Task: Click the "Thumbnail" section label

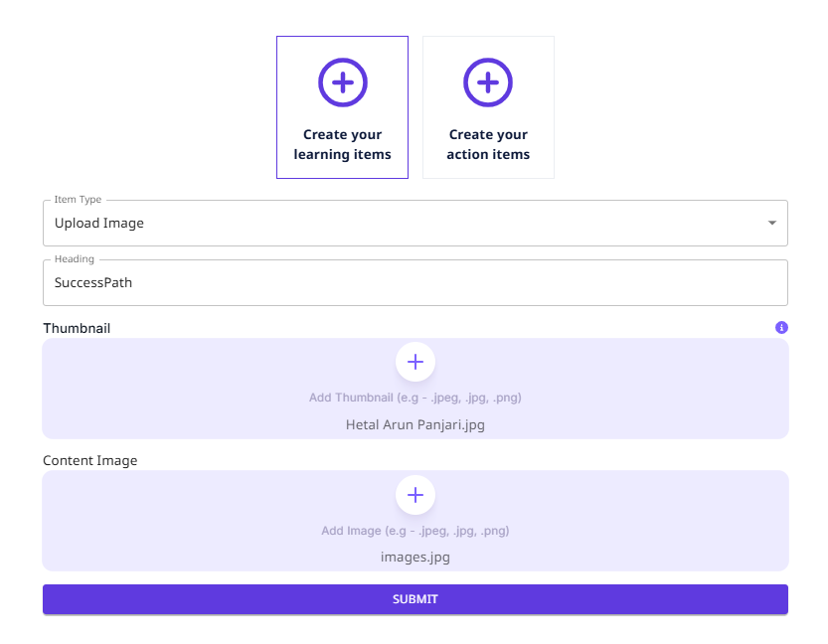Action: pos(77,328)
